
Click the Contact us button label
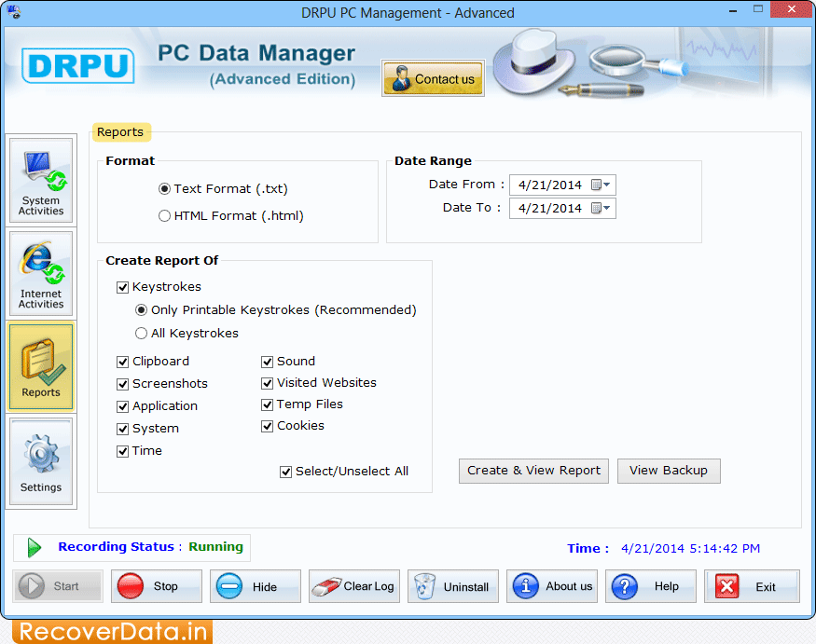[x=445, y=79]
